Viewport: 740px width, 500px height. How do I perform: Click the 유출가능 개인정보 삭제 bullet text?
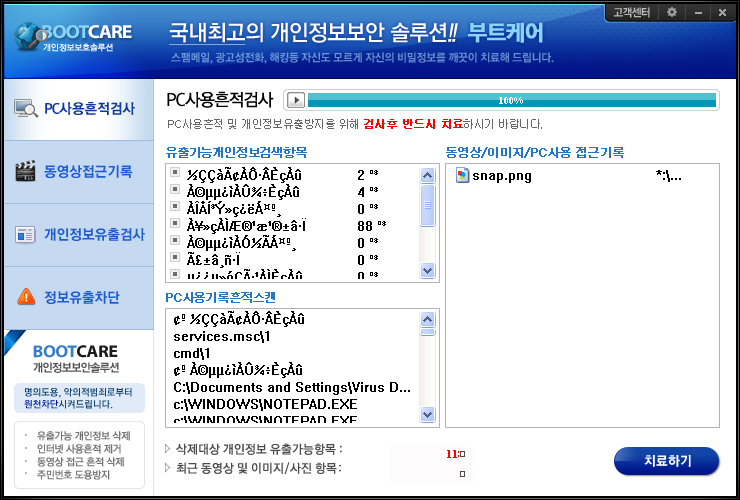84,435
